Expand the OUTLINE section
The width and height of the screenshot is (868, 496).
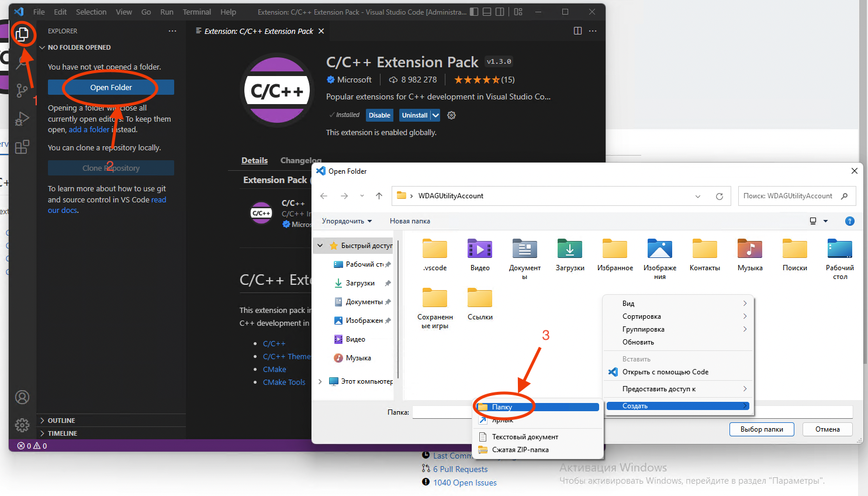pyautogui.click(x=61, y=421)
